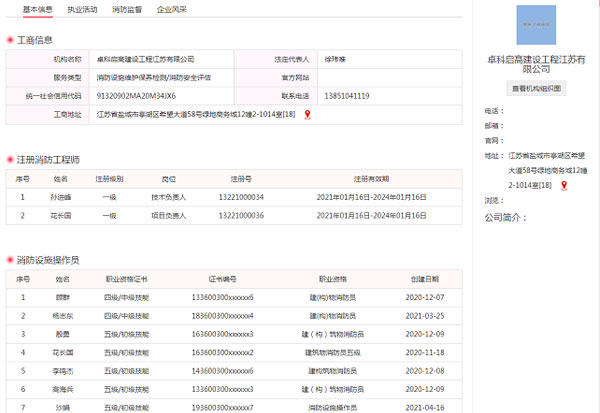Image resolution: width=600 pixels, height=413 pixels.
Task: Click operator name 颜群 in the operators table
Action: pos(63,298)
